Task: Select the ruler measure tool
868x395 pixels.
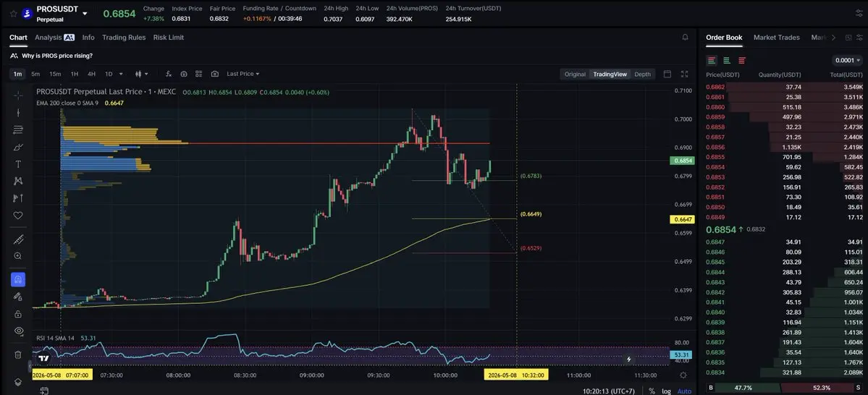Action: tap(17, 239)
